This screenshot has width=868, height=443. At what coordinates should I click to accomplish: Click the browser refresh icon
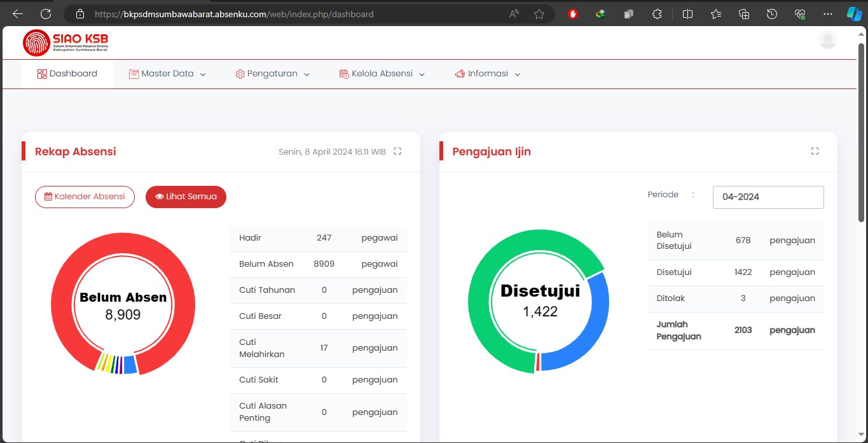[x=46, y=13]
